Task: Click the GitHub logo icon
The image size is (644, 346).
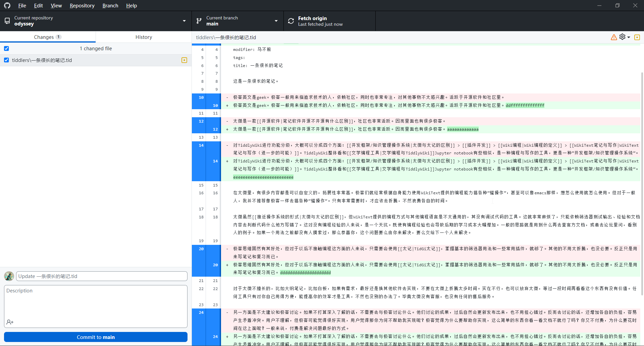Action: (x=7, y=5)
